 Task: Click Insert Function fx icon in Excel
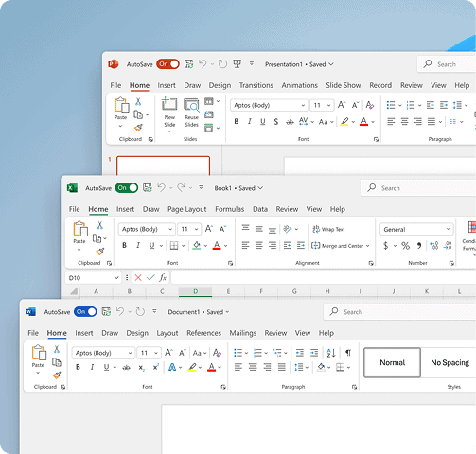(x=163, y=277)
